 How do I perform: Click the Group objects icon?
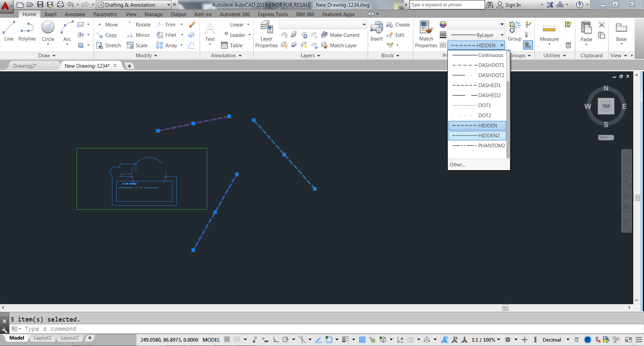click(515, 31)
